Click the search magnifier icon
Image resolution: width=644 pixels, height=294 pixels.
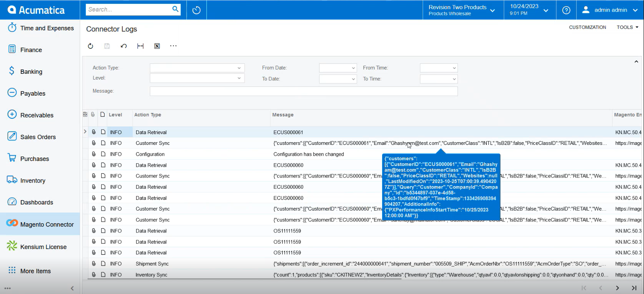click(x=175, y=9)
